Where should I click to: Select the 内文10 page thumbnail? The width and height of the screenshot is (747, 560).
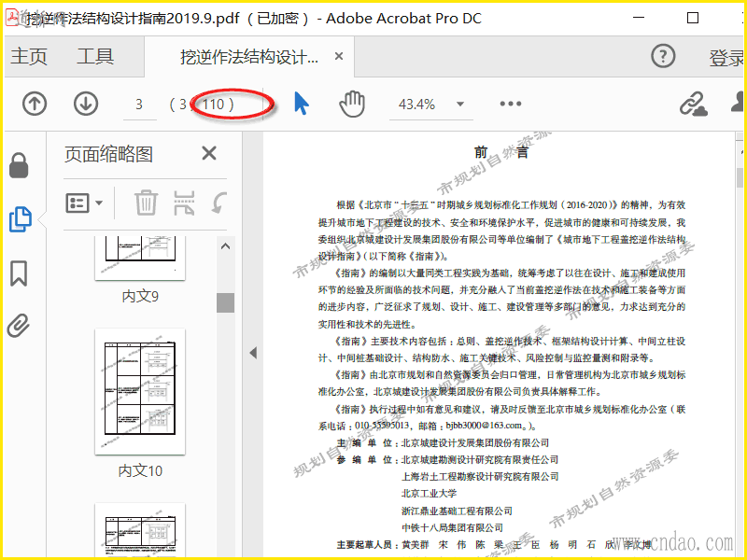(x=140, y=391)
